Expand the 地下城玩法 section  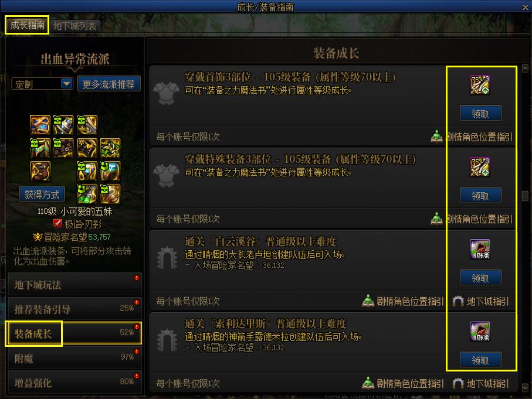74,284
